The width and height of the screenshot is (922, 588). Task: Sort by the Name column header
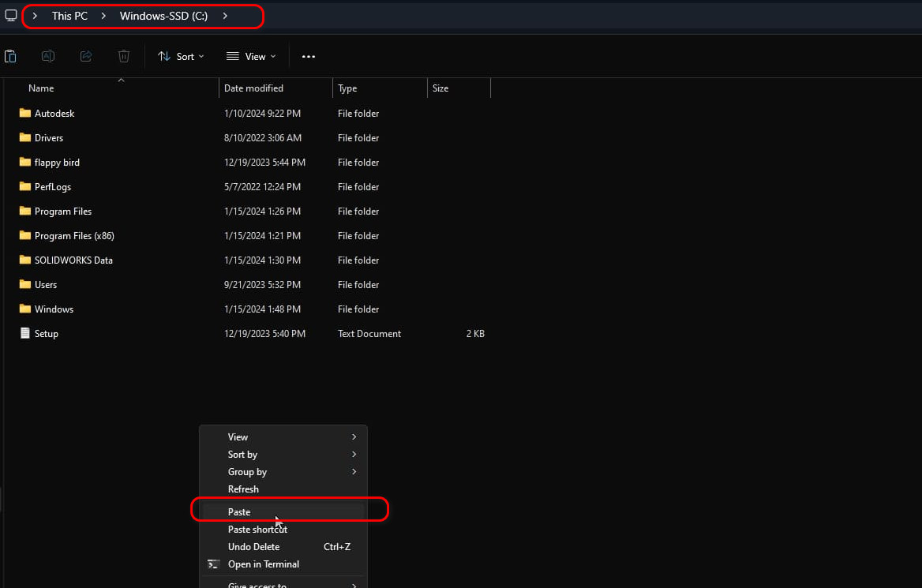(x=41, y=88)
